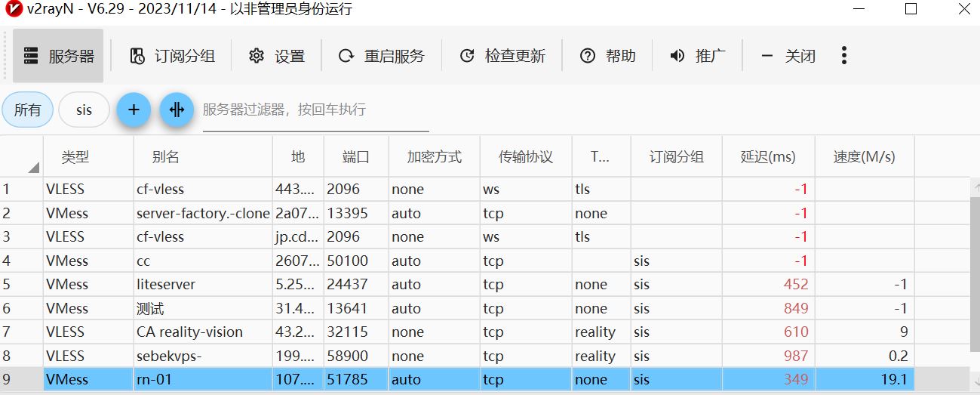The height and width of the screenshot is (395, 980).
Task: Click 重启服务 to restart the service
Action: point(381,56)
